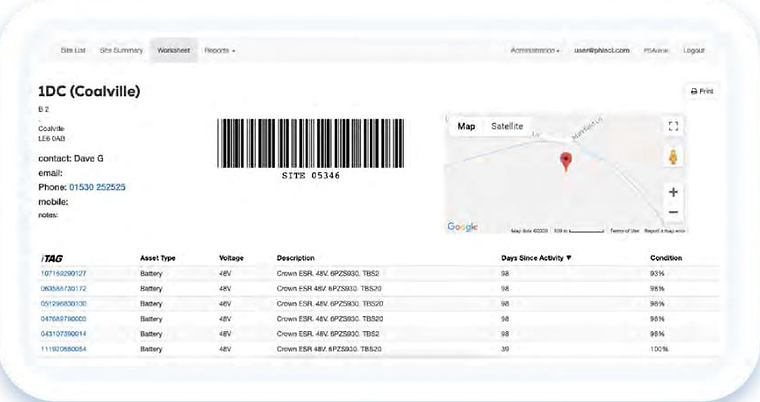Viewport: 760px width, 402px height.
Task: Go to the Site List tab
Action: pyautogui.click(x=73, y=50)
